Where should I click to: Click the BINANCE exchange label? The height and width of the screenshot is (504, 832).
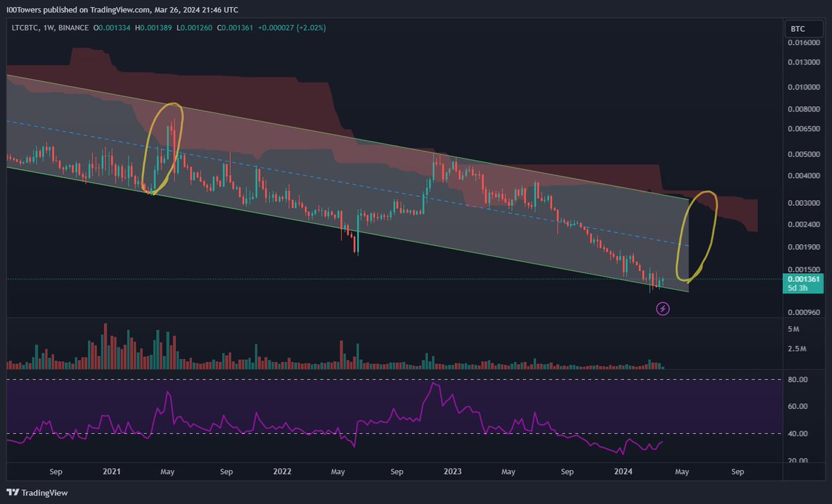(x=71, y=28)
